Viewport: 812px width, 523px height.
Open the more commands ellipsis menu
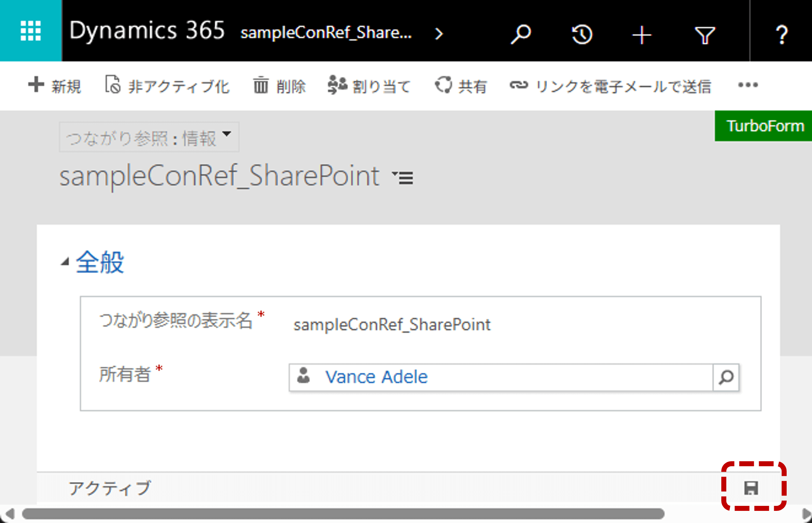pos(748,85)
